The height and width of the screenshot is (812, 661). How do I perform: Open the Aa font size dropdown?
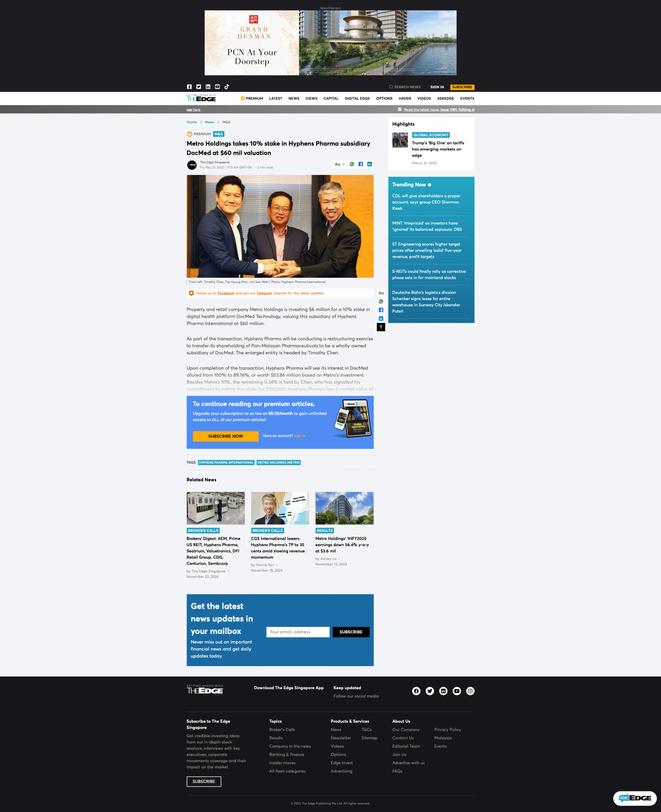[339, 164]
